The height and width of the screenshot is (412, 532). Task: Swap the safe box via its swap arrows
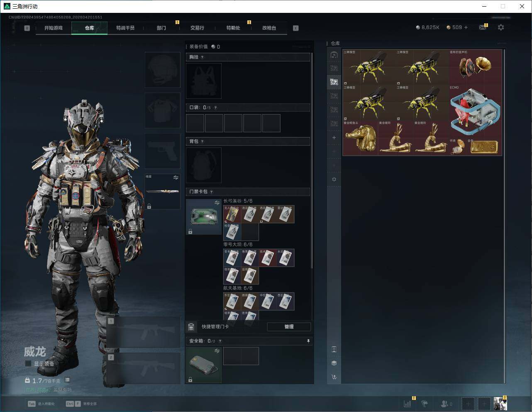(x=217, y=351)
